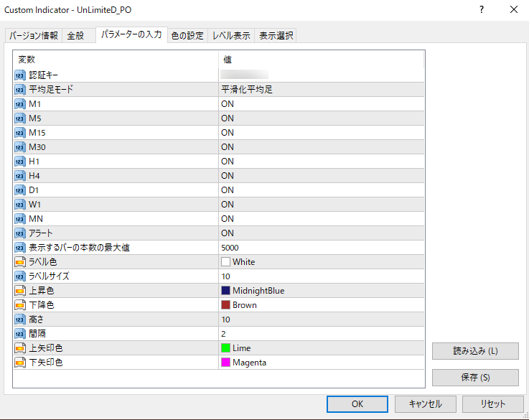
Task: Click the 保存 (S) button
Action: [x=475, y=378]
